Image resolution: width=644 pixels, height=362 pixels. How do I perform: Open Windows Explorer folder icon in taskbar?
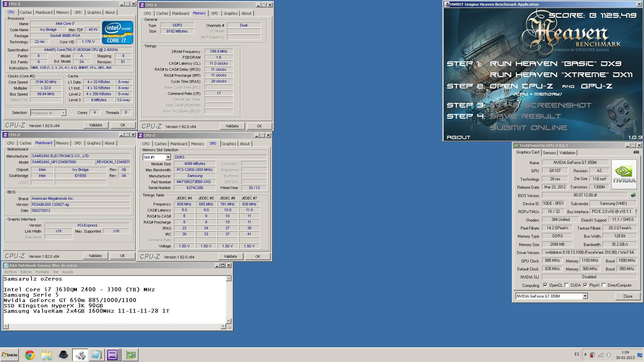[x=47, y=355]
